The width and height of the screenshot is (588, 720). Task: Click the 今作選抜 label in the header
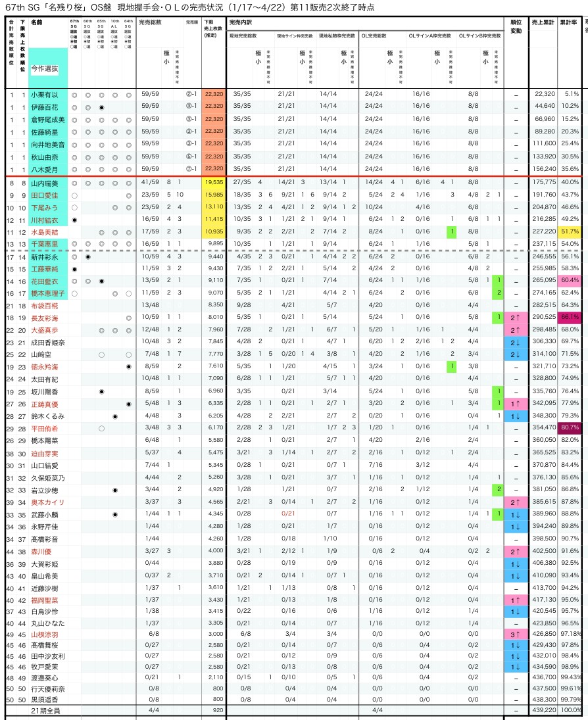[x=48, y=68]
